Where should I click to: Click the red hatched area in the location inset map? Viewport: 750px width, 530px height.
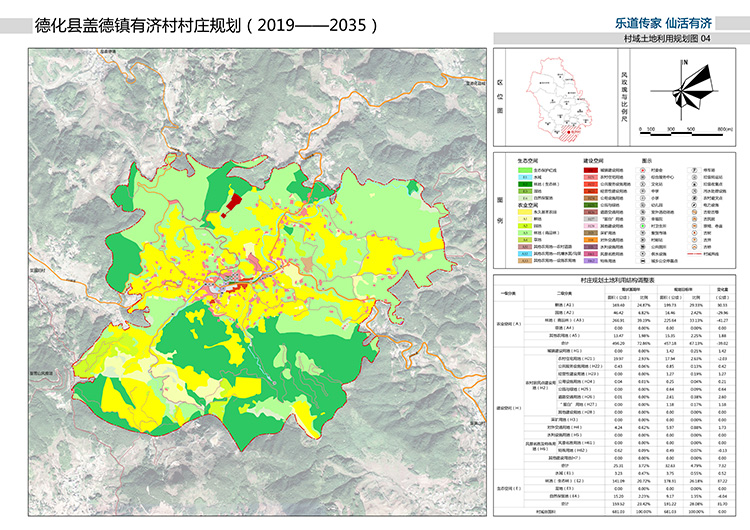coord(569,134)
